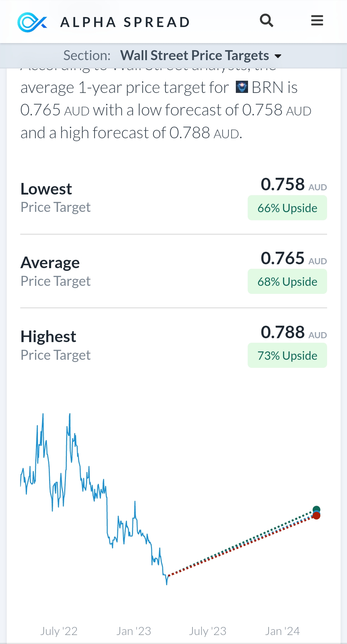Open the search magnifier icon
This screenshot has width=347, height=644.
click(266, 21)
